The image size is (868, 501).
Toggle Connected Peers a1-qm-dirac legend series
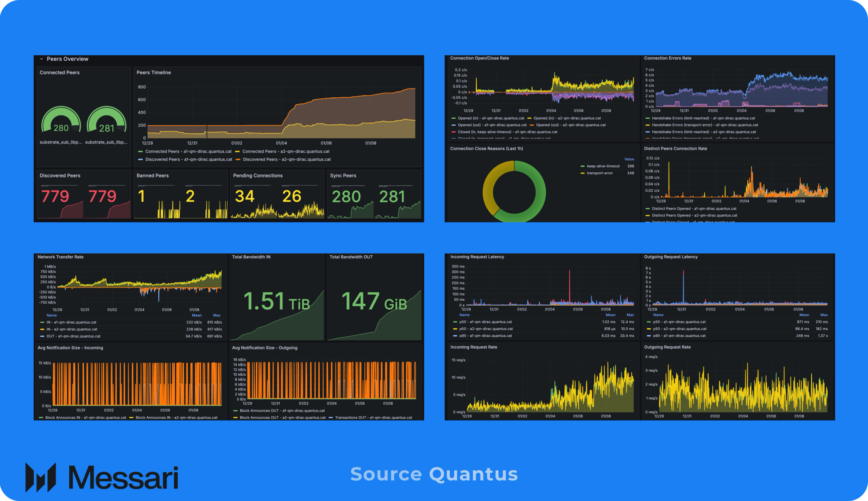pos(188,152)
